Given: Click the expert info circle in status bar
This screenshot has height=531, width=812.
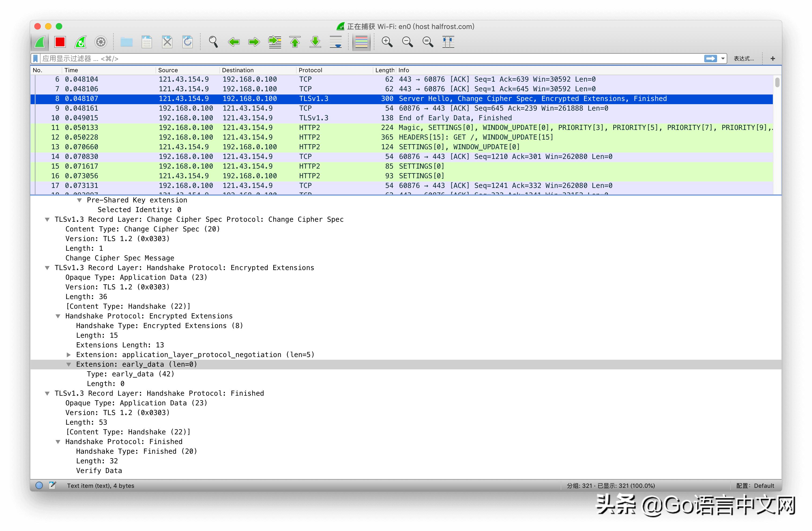Looking at the screenshot, I should coord(39,485).
